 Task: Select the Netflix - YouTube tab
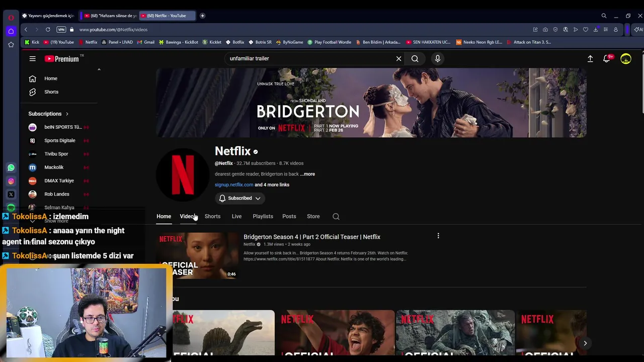coord(166,16)
